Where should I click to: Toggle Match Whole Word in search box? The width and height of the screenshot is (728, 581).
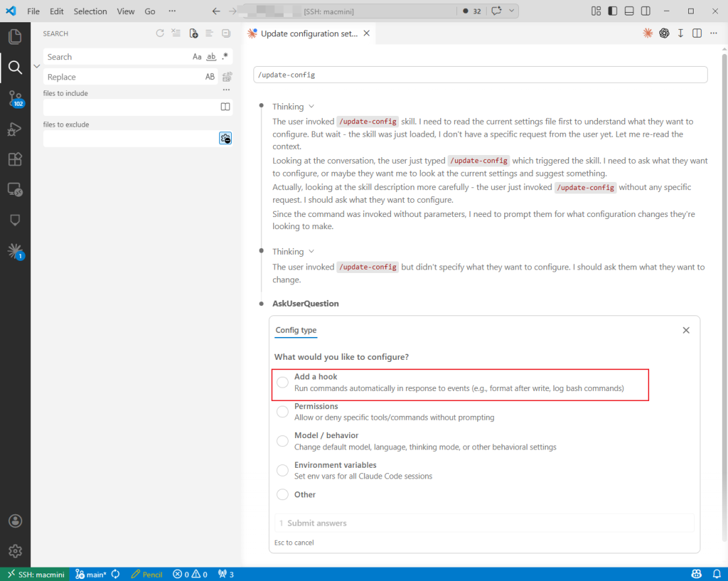[211, 57]
